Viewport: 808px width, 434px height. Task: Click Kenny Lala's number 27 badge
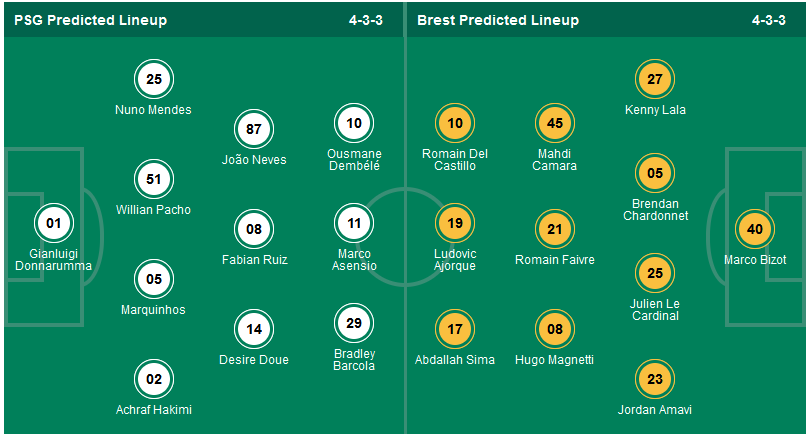(655, 79)
